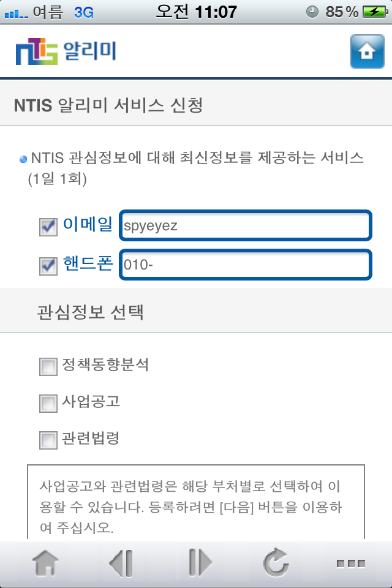This screenshot has height=588, width=392.
Task: Focus the phone field starting with 010-
Action: coord(246,265)
